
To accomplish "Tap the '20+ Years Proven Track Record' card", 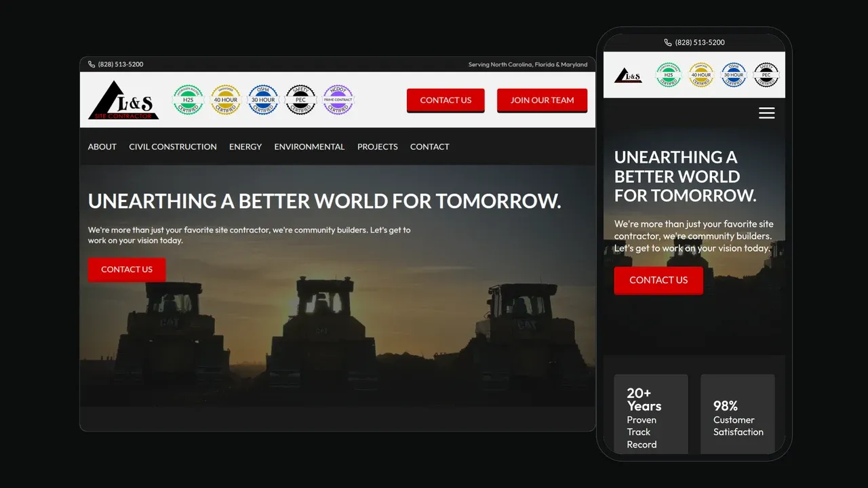I will (x=651, y=414).
